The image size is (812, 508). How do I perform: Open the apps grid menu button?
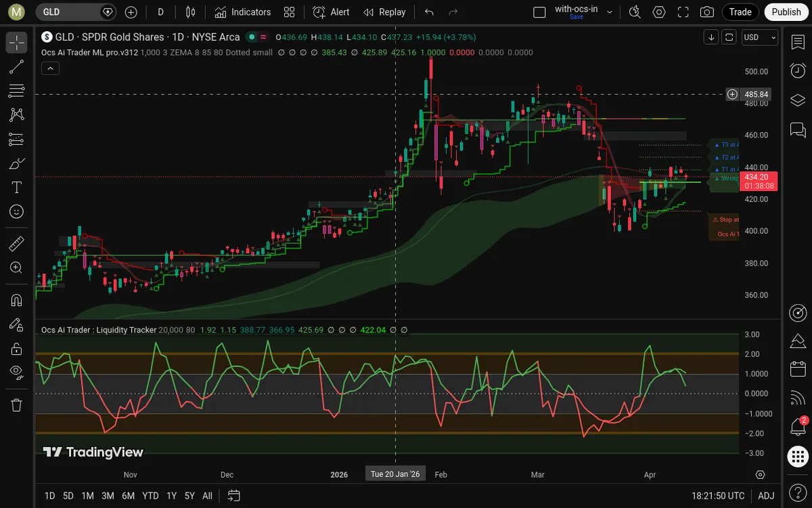pyautogui.click(x=798, y=457)
